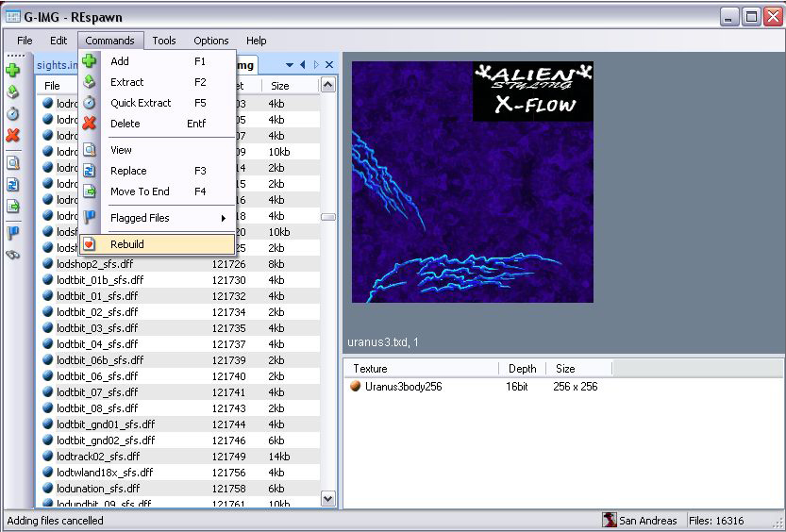Click the San Andreas status bar label
The image size is (786, 532).
pos(647,521)
